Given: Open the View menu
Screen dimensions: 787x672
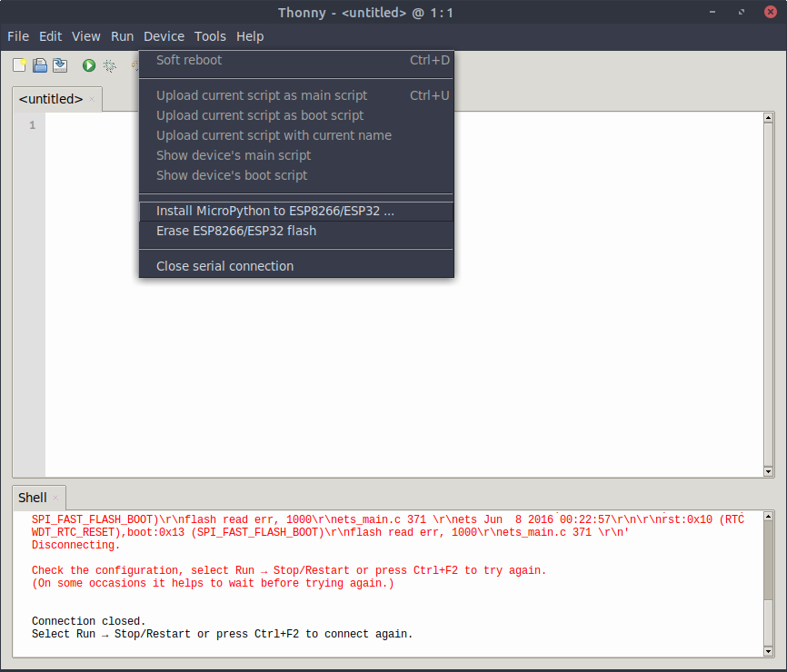Looking at the screenshot, I should coord(85,36).
